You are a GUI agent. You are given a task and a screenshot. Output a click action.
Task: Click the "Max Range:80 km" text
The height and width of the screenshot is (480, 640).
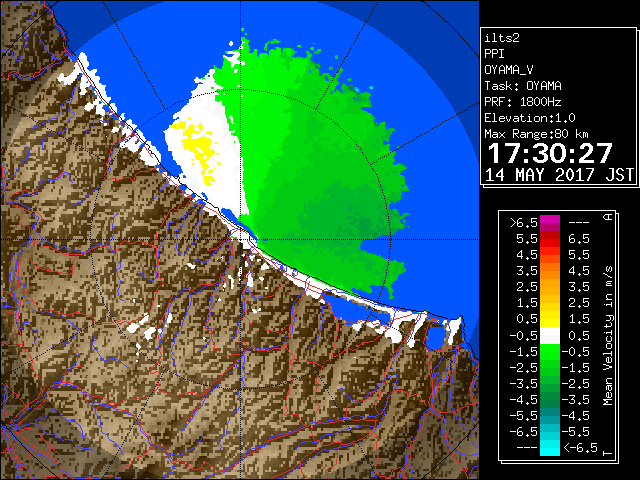[x=536, y=134]
